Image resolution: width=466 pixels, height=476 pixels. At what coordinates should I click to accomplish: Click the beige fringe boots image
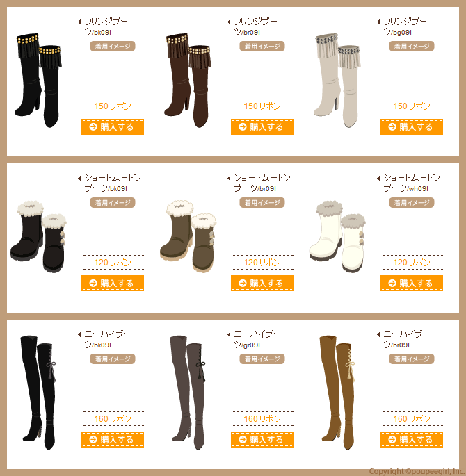pyautogui.click(x=337, y=81)
